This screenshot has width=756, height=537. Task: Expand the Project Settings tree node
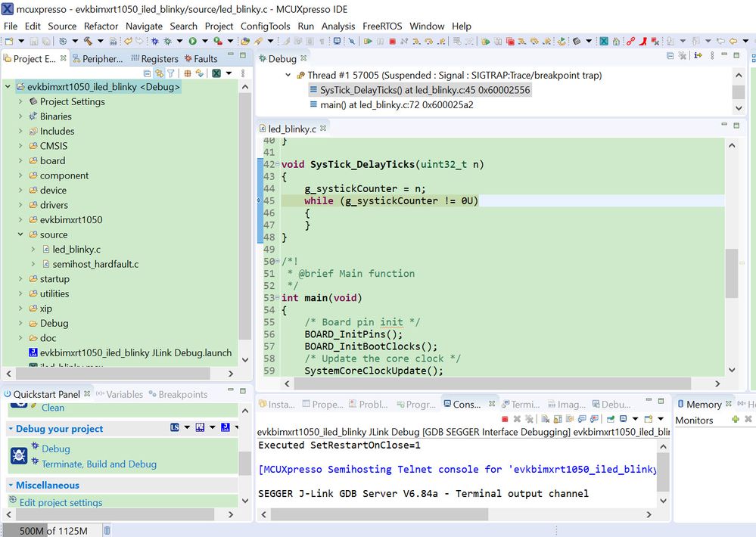(20, 101)
